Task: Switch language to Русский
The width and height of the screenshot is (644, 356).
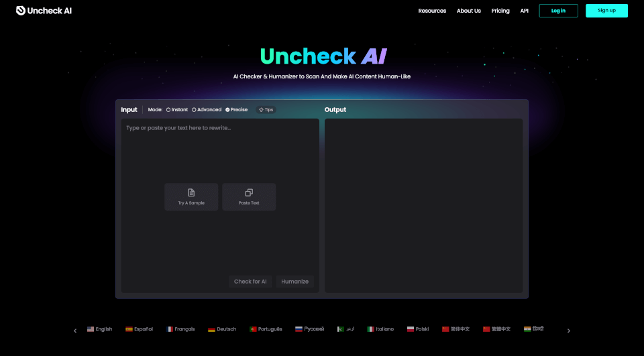Action: [x=310, y=329]
